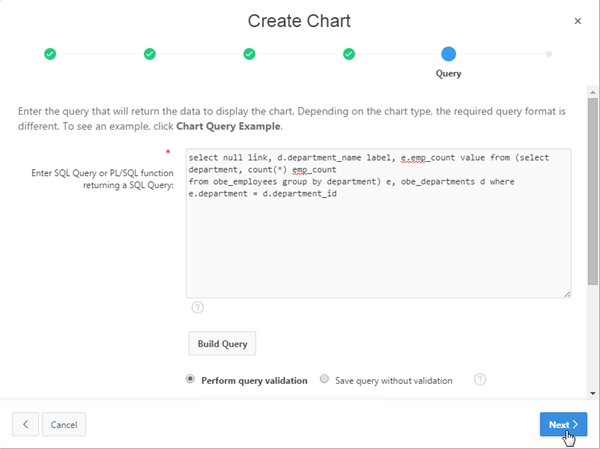Open help for query validation options

coord(480,379)
